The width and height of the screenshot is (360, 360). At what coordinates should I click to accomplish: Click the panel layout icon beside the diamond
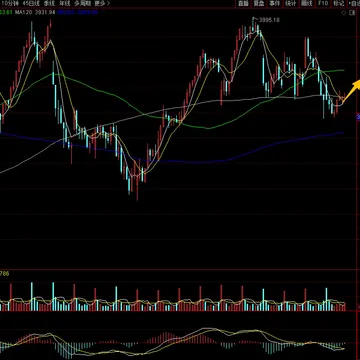click(352, 13)
